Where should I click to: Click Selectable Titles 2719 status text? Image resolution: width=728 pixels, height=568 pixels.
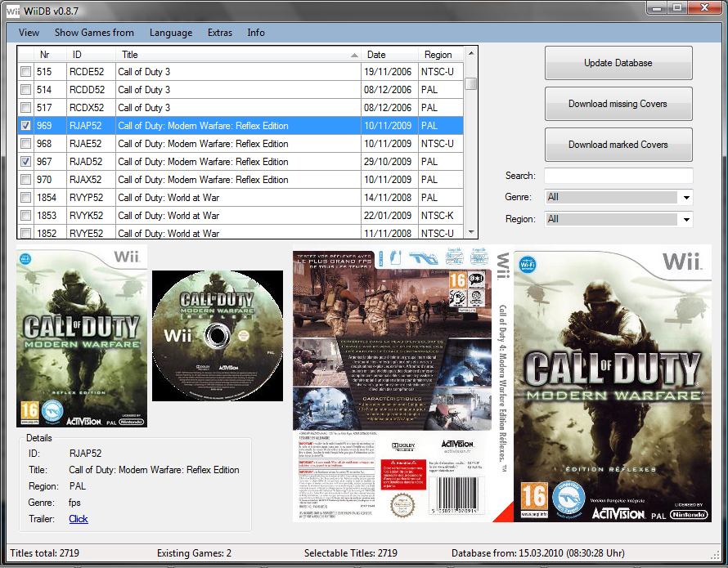(x=351, y=553)
